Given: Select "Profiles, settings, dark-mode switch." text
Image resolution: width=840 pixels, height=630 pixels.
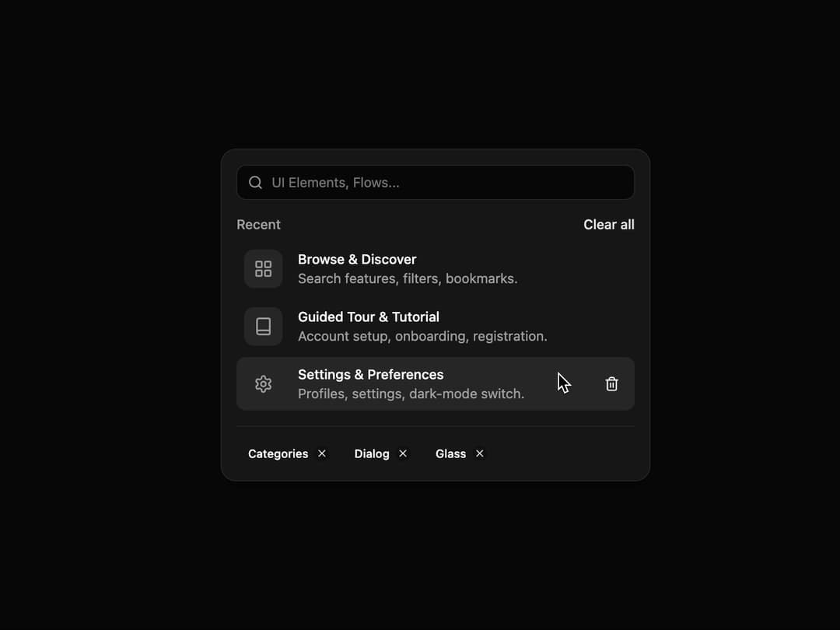Looking at the screenshot, I should (411, 394).
